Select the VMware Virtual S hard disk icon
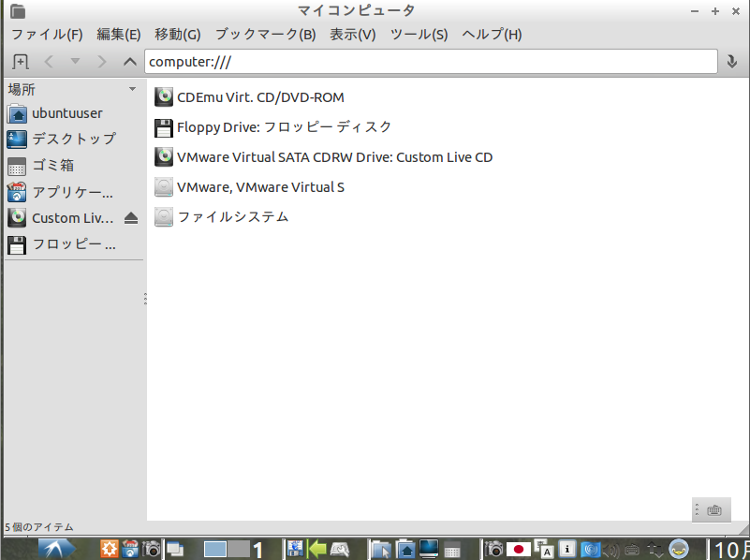 pos(164,187)
